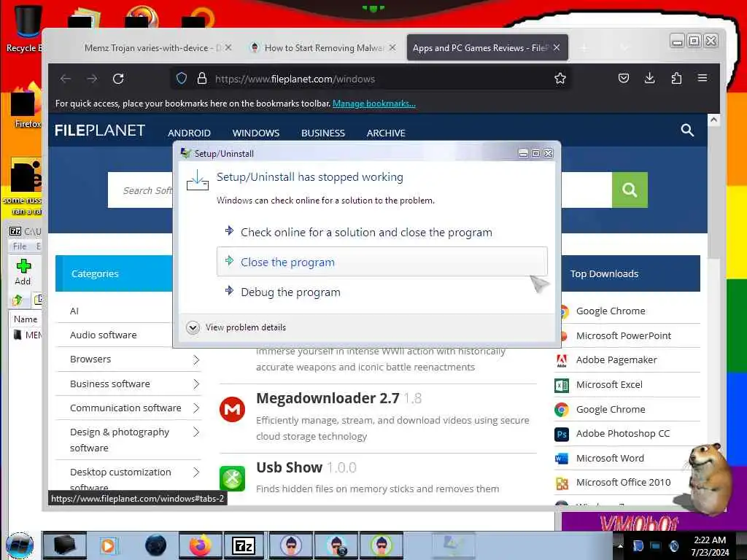Bookmark this page with the star
Screen dimensions: 747x560
(x=560, y=79)
